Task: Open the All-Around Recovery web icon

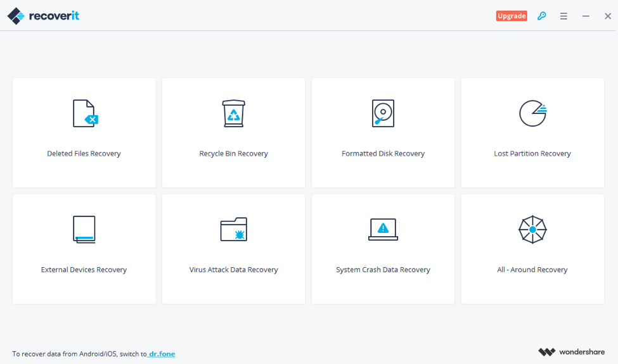Action: pos(532,230)
